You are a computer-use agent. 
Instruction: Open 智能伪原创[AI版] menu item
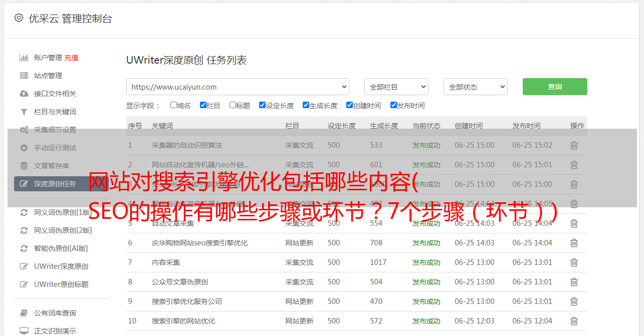point(61,248)
